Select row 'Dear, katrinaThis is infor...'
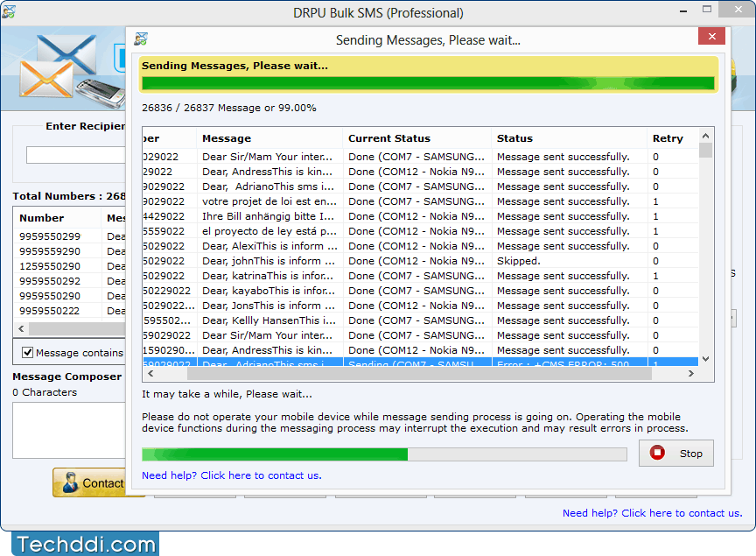This screenshot has height=556, width=756. [x=420, y=276]
